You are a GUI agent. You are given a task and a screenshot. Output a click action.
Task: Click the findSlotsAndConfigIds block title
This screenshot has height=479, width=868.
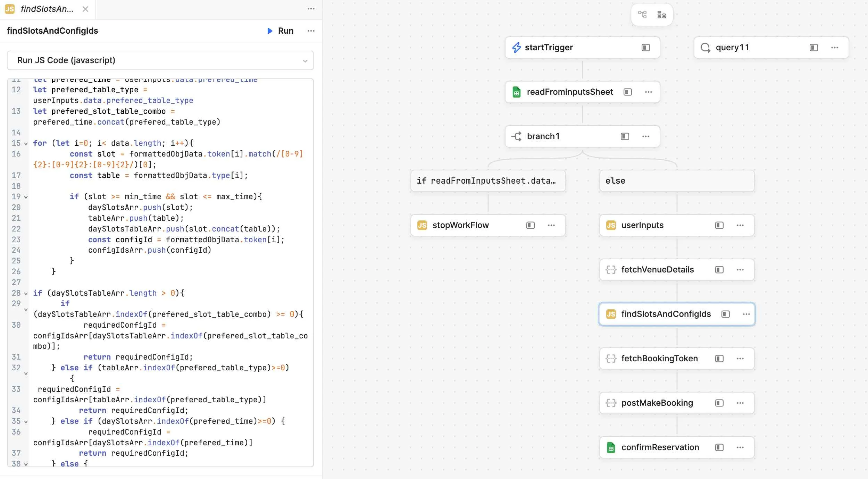click(x=52, y=31)
